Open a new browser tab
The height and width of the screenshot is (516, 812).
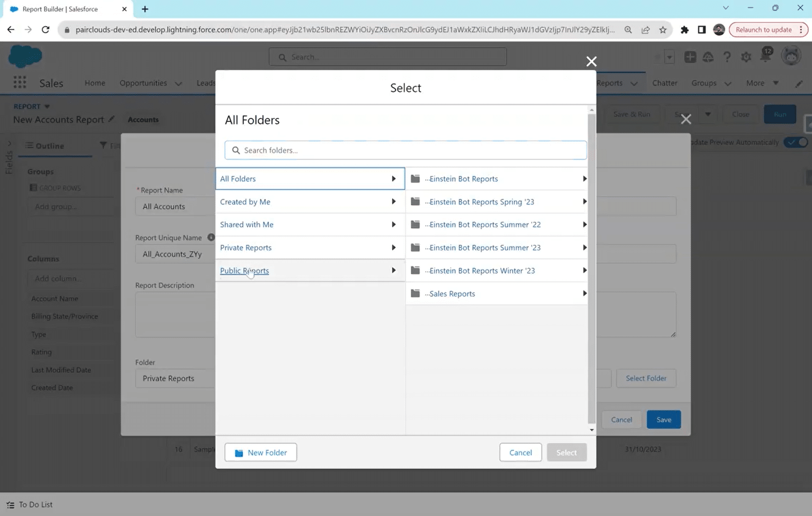pyautogui.click(x=145, y=9)
